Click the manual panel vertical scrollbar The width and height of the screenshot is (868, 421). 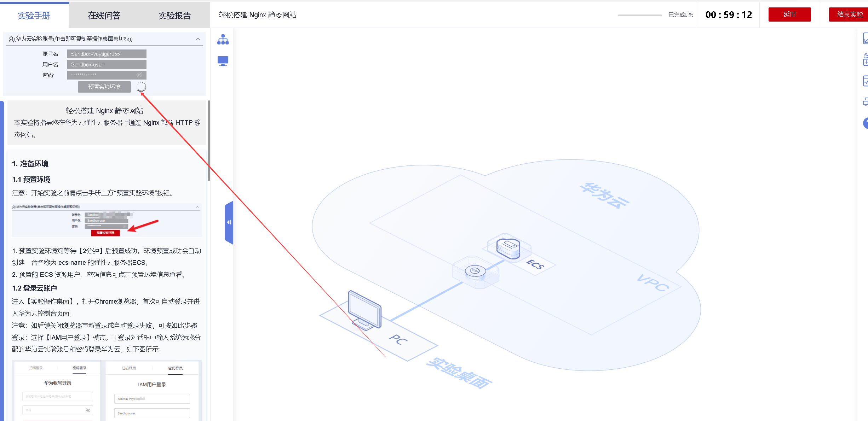pyautogui.click(x=209, y=141)
